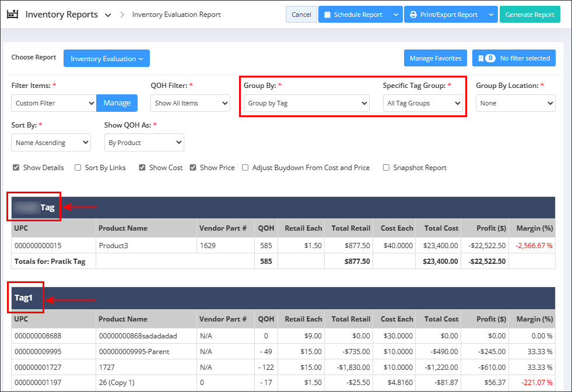Click the No filter selected button
Screen dimensions: 572x392
[x=514, y=58]
